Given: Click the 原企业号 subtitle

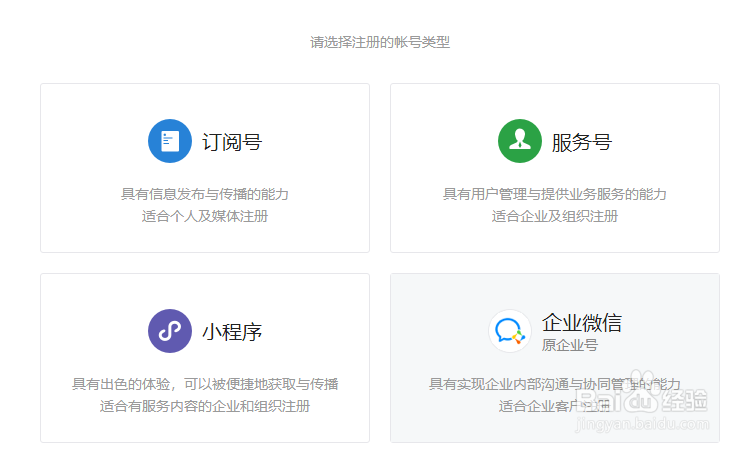Looking at the screenshot, I should 570,345.
